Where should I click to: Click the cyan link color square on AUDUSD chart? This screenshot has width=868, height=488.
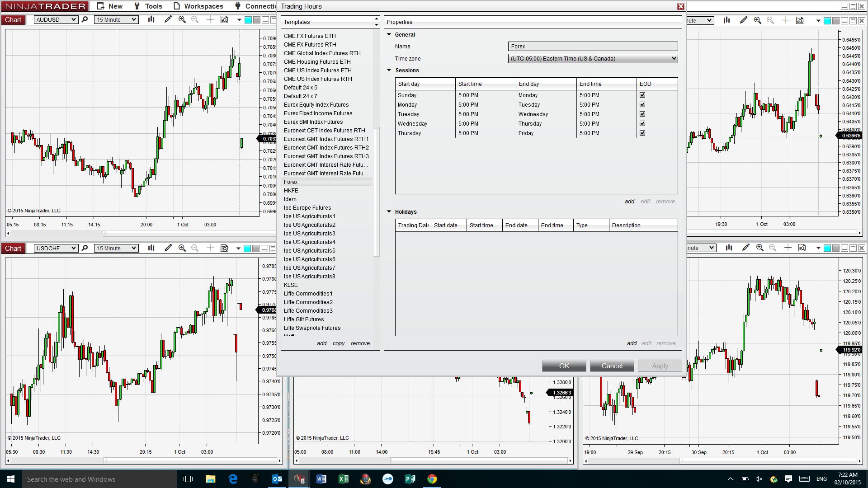coord(248,20)
